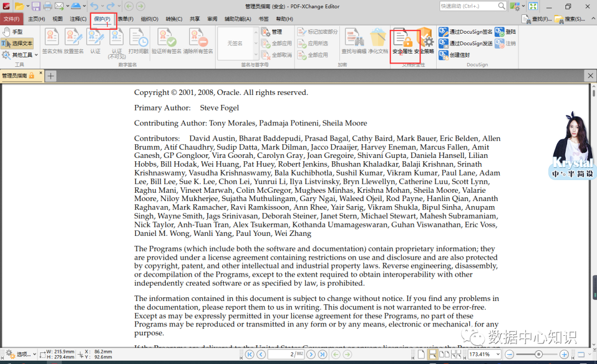Screen dimensions: 597x364
Task: Expand signature gallery dropdown (无签名)
Action: 256,55
